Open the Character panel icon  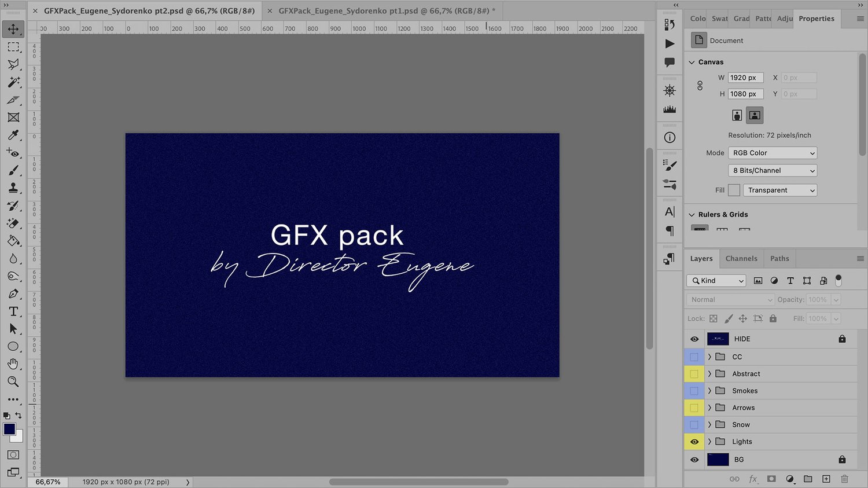click(x=670, y=212)
